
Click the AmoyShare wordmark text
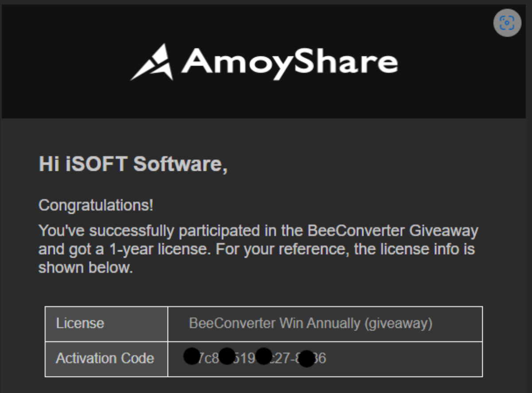(289, 61)
